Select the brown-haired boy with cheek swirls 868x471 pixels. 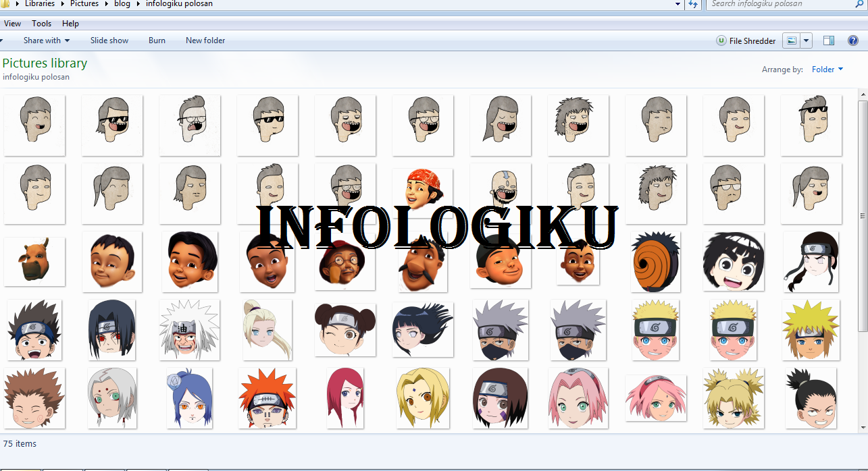[34, 398]
